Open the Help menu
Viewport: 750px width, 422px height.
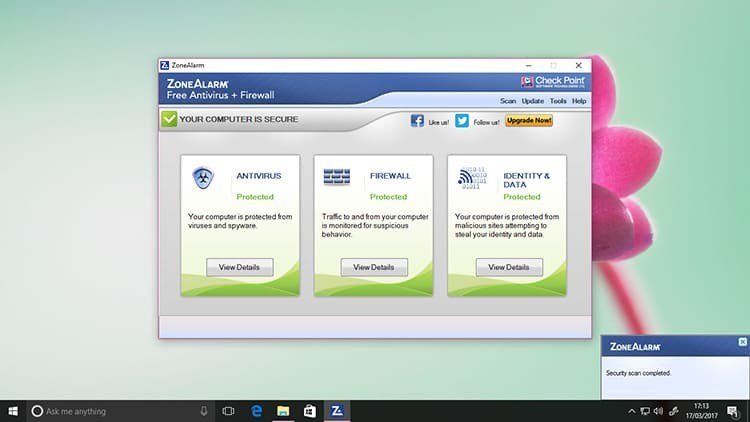point(579,101)
